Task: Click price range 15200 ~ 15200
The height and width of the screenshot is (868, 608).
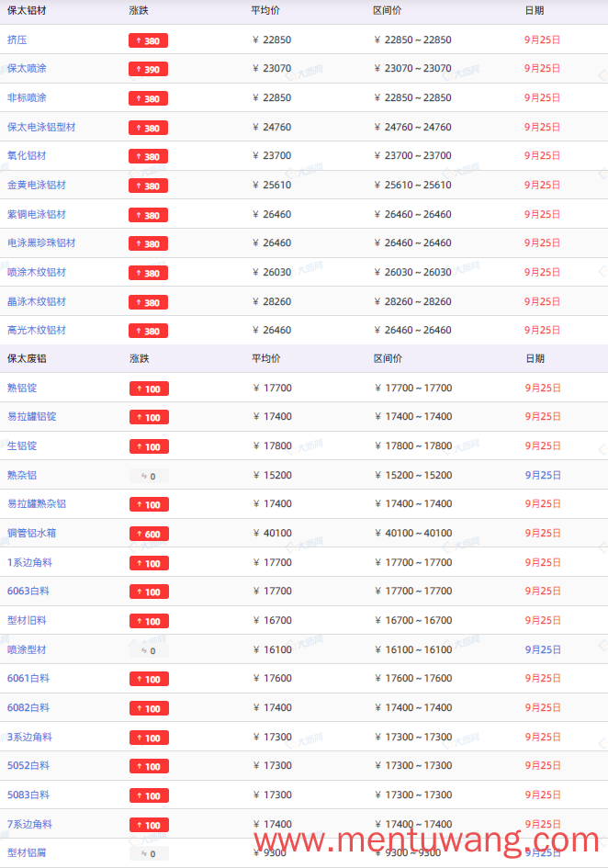Action: click(413, 476)
